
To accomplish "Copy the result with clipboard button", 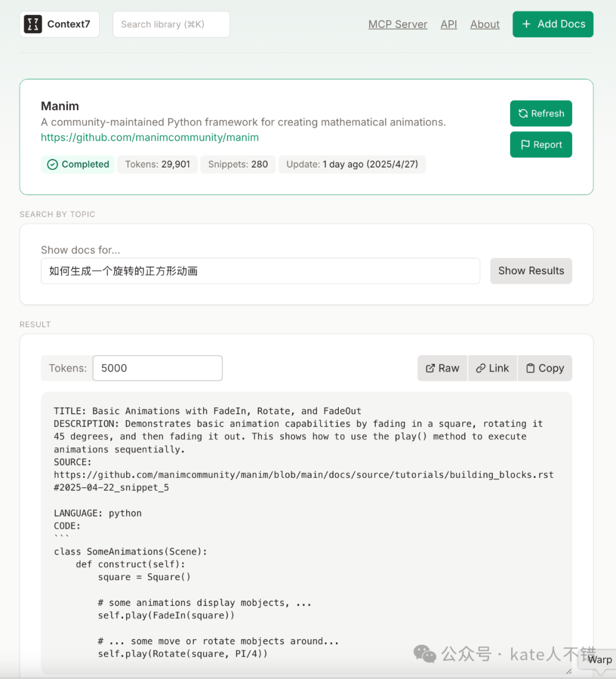I will pos(545,368).
